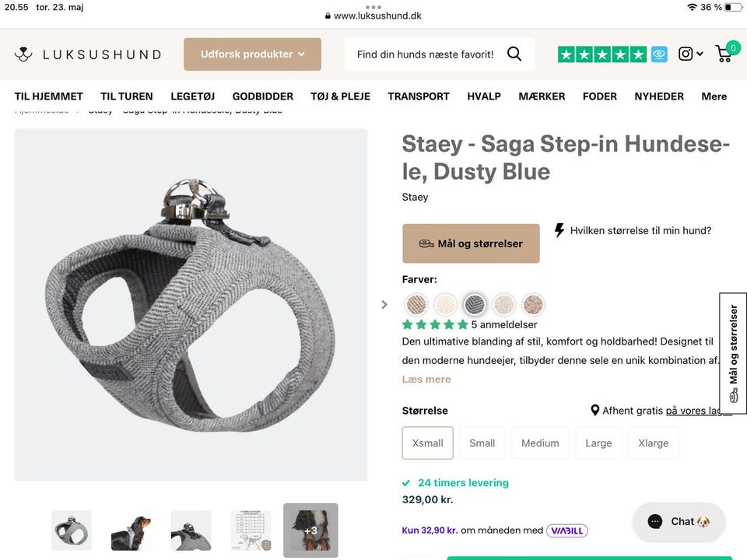
Task: Open the e-mærket certification badge
Action: (659, 54)
